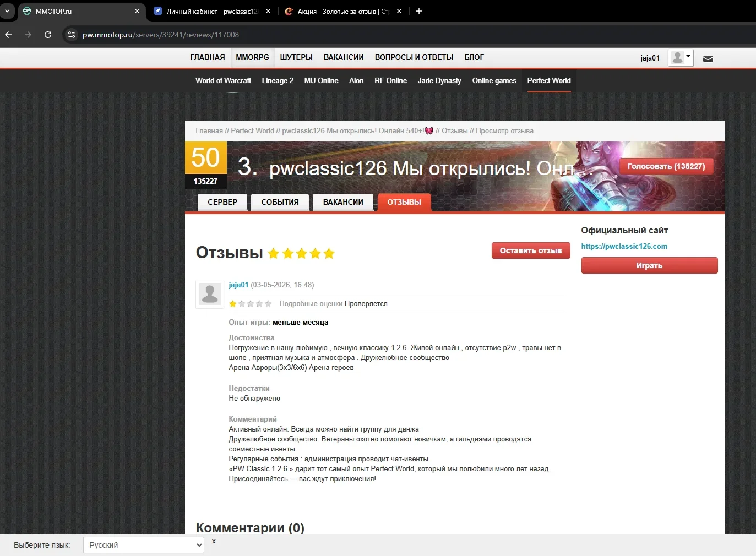Reload the page with the refresh icon
Viewport: 756px width, 556px height.
(48, 35)
